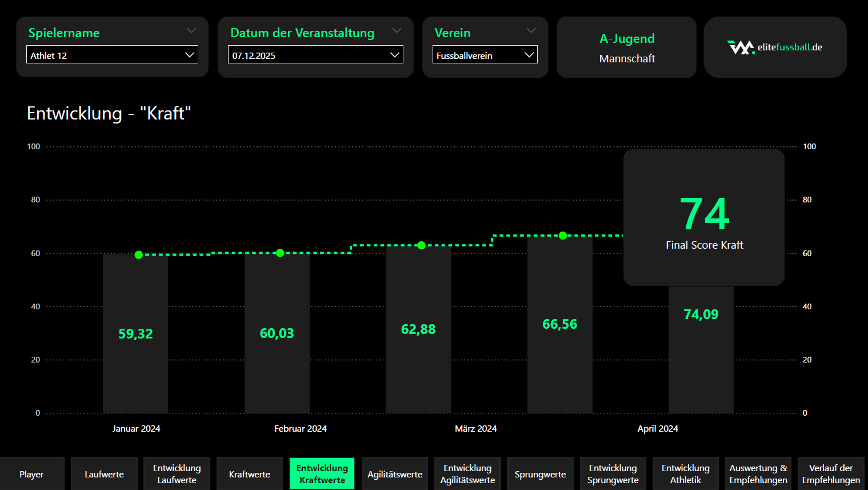Go to Verlauf der Empfehlungen

830,474
